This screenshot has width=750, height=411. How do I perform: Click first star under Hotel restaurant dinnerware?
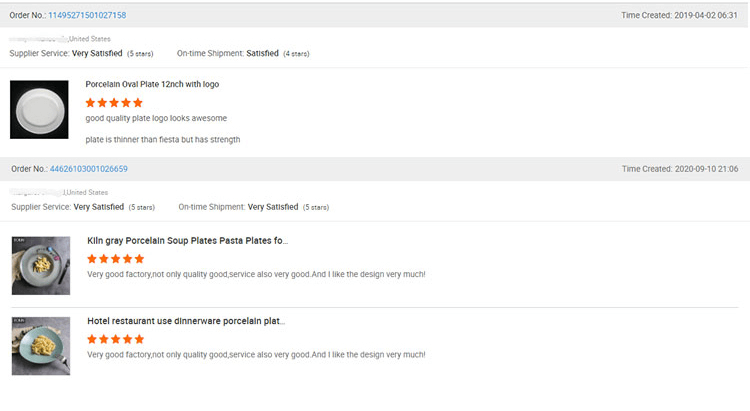pos(93,338)
